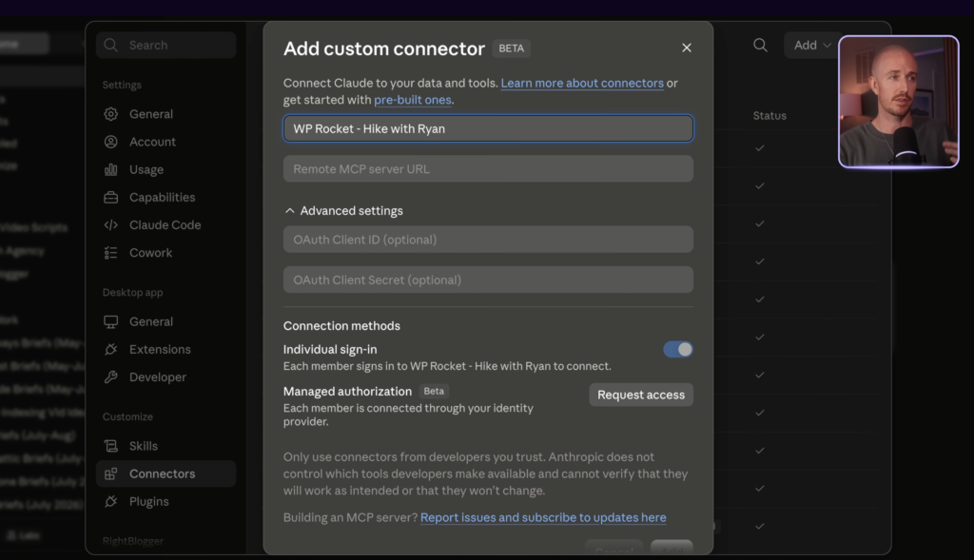Screen dimensions: 974x560
Task: Click the settings Search box
Action: [x=166, y=46]
